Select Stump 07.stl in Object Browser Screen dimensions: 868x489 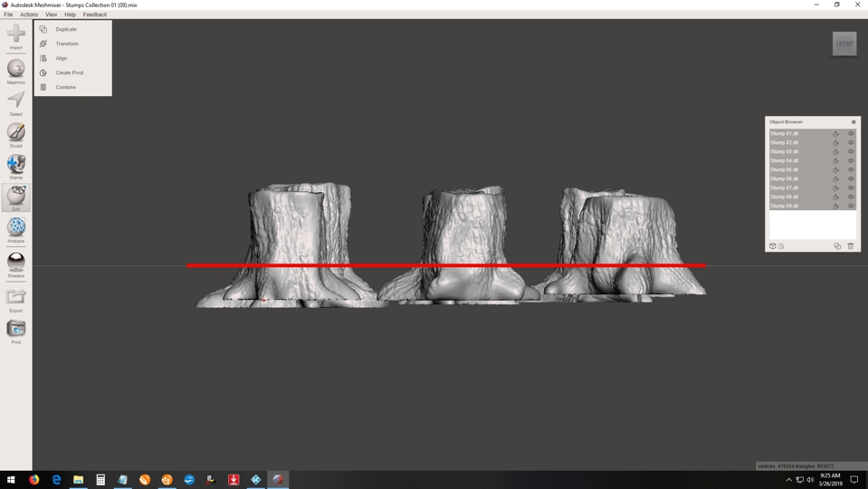click(x=785, y=187)
